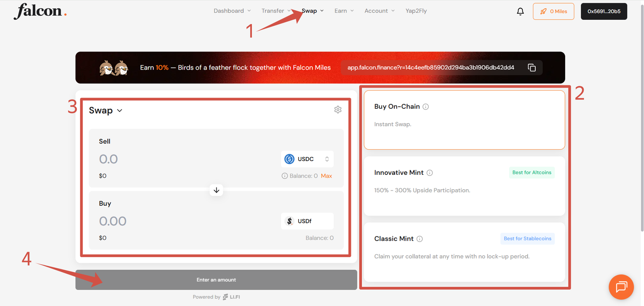Go to the Yap2Fly page
The image size is (644, 306).
tap(416, 11)
